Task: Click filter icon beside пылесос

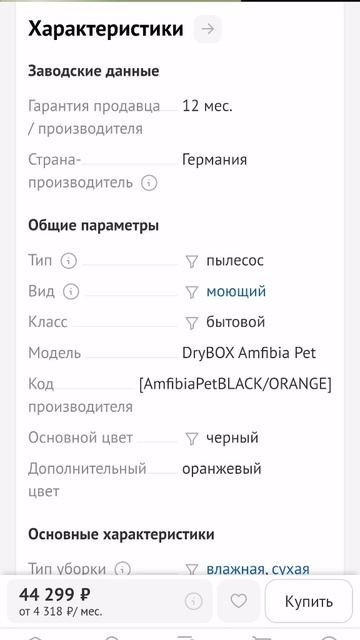Action: pos(191,261)
